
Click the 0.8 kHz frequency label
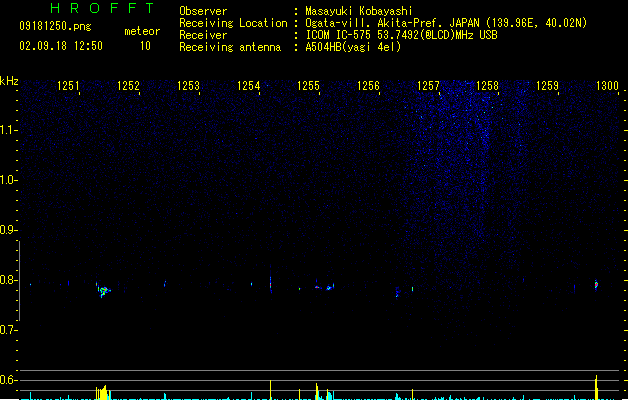point(7,280)
